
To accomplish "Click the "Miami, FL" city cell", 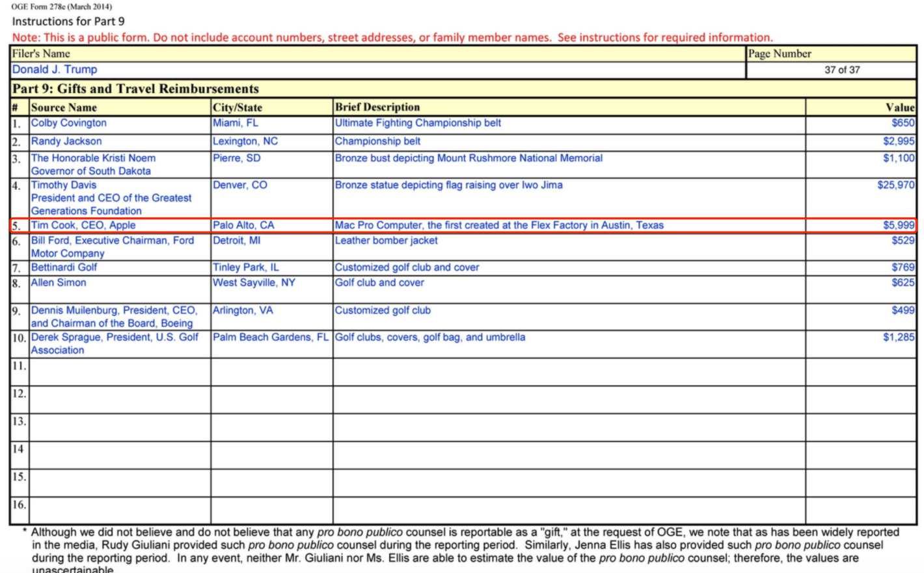I will tap(236, 123).
